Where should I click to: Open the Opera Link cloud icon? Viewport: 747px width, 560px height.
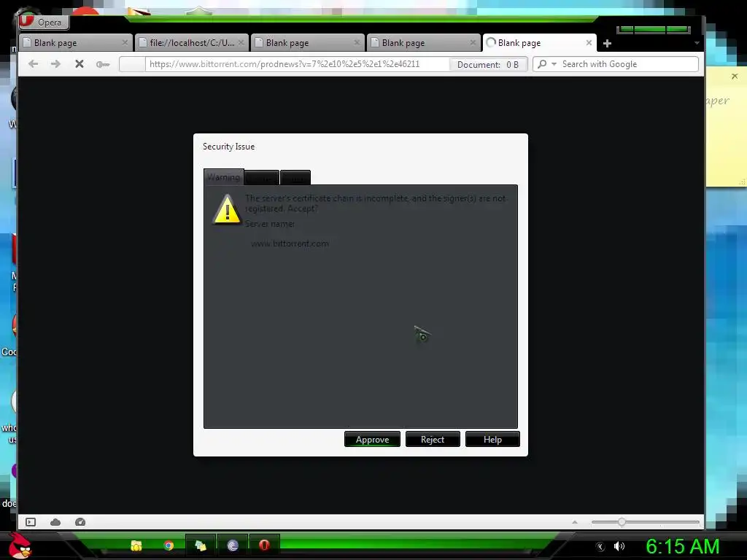pyautogui.click(x=55, y=522)
